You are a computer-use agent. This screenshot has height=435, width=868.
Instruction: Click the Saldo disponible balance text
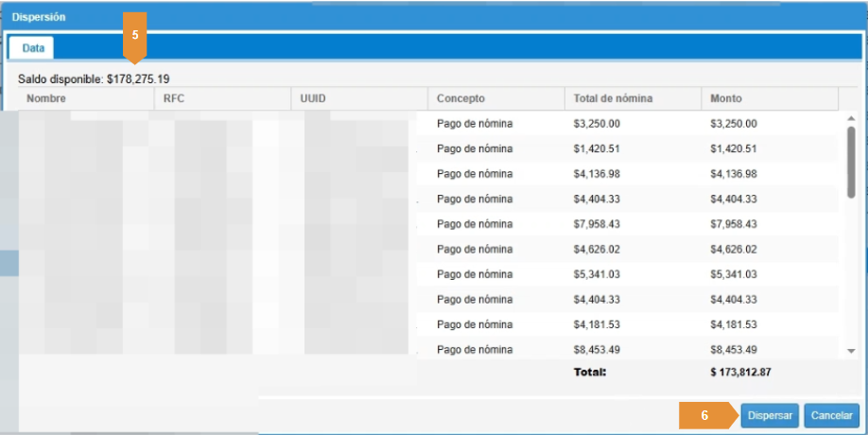95,78
